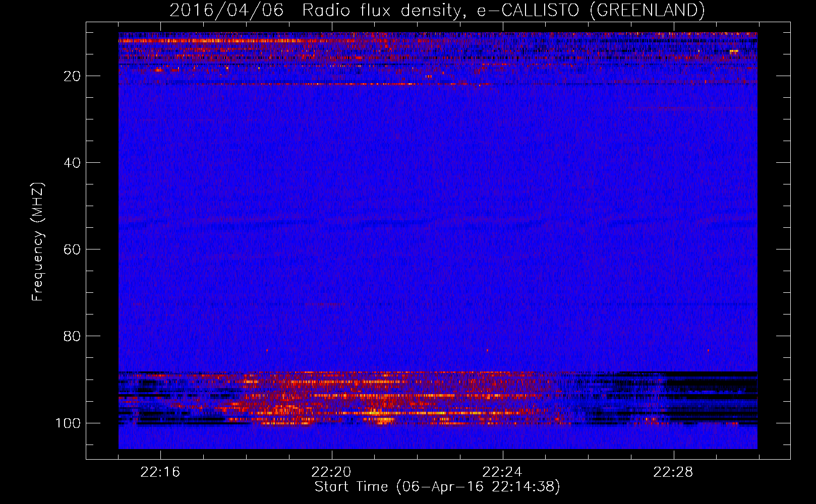
Task: Click the 22:20 time tick label
Action: click(x=331, y=472)
